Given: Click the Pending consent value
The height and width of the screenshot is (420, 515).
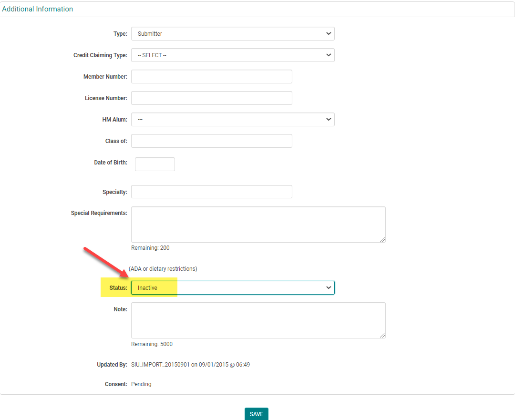Looking at the screenshot, I should click(141, 384).
